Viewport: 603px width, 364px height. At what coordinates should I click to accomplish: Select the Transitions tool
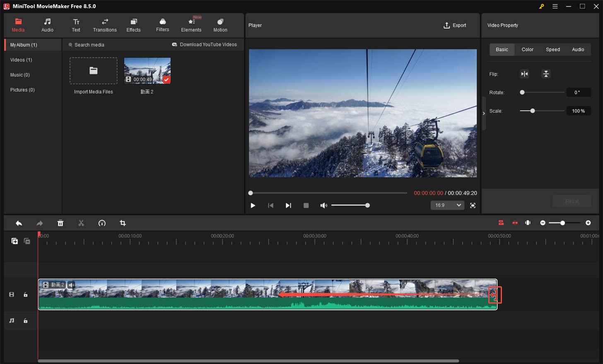tap(105, 25)
